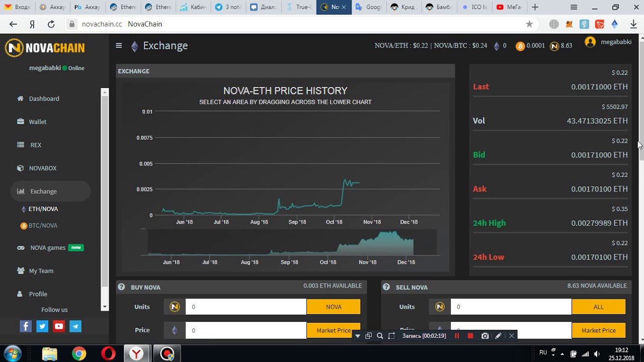Open the Twitter follow icon
The width and height of the screenshot is (644, 362).
point(42,326)
